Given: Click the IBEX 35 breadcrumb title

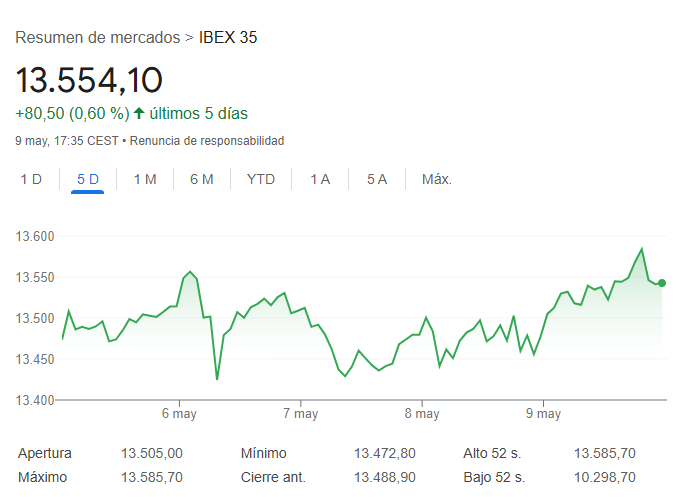Looking at the screenshot, I should pos(229,37).
